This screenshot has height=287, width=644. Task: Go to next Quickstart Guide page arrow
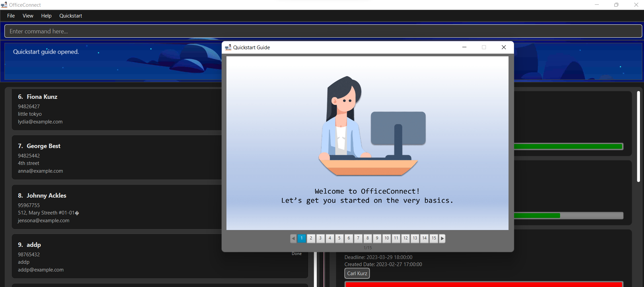tap(442, 238)
